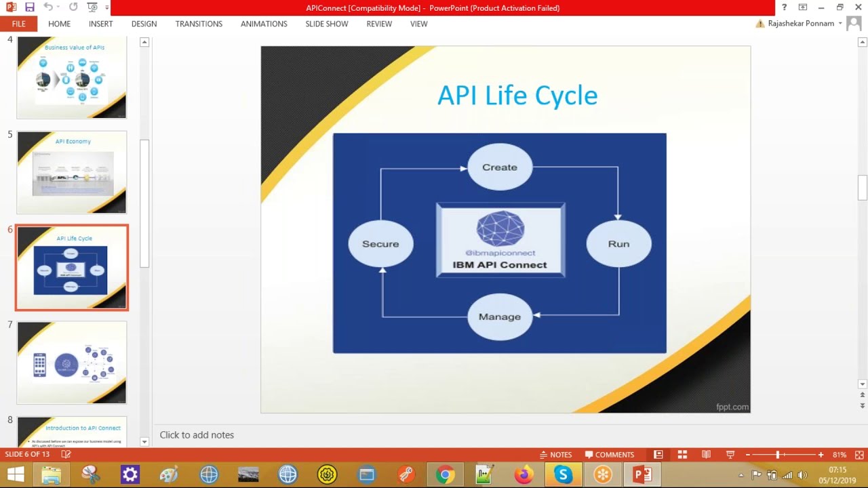Image resolution: width=868 pixels, height=488 pixels.
Task: Click taskbar clock 07:15 05/12/2019
Action: point(837,474)
